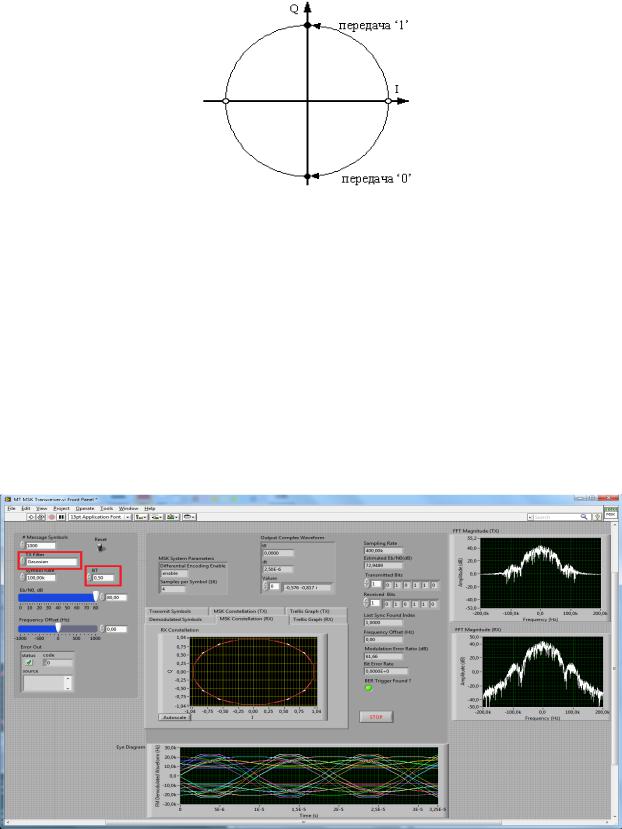Click the Error Out status checkmark indicator

tap(29, 662)
